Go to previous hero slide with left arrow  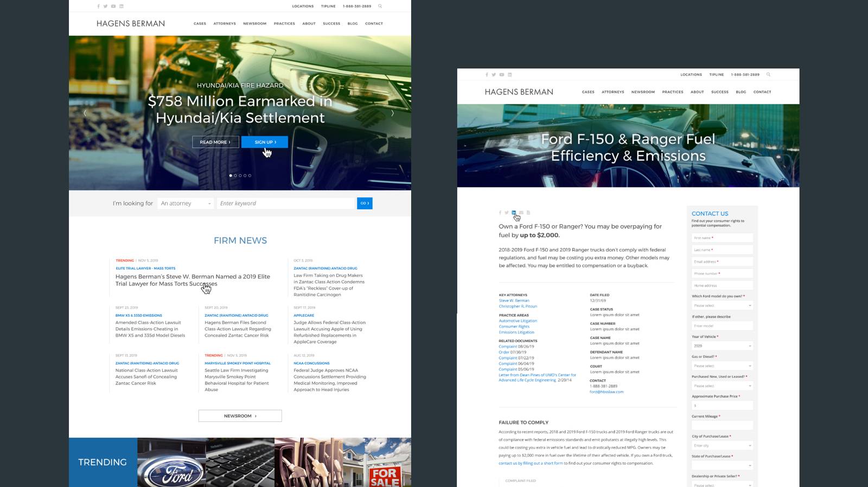click(85, 113)
